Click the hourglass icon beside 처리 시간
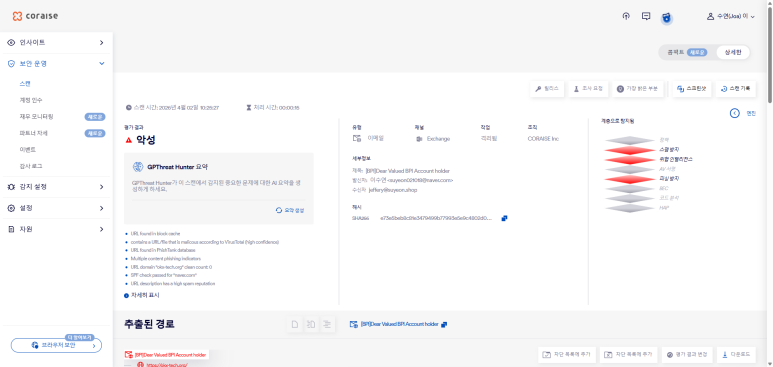This screenshot has width=773, height=367. pyautogui.click(x=249, y=108)
